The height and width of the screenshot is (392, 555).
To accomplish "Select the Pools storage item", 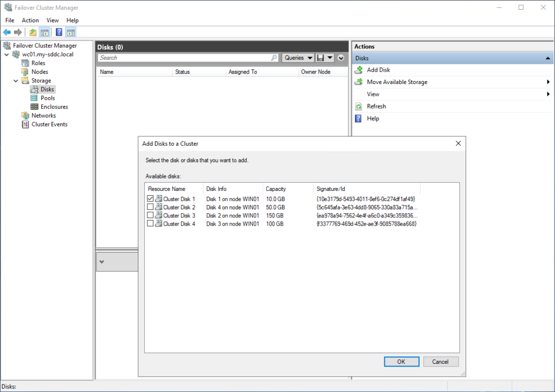I will (48, 98).
